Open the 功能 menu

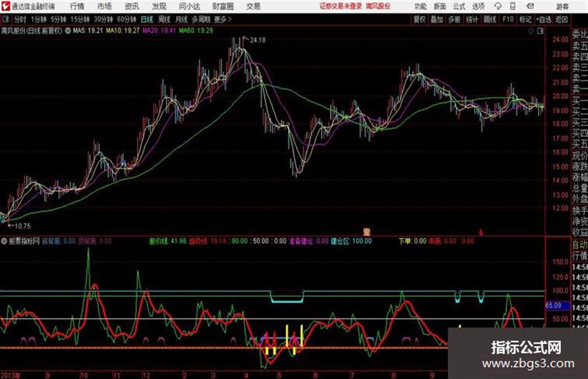pyautogui.click(x=421, y=6)
